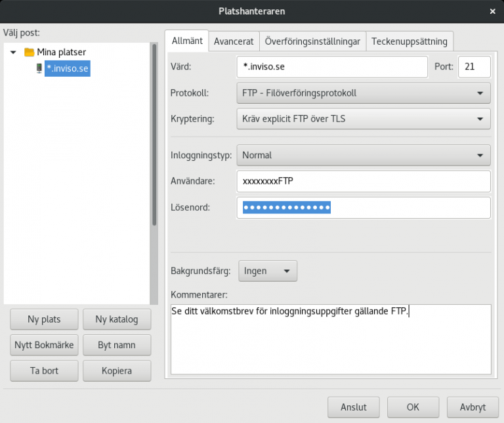Click the Mina platser folder icon
The width and height of the screenshot is (504, 423).
[x=29, y=52]
